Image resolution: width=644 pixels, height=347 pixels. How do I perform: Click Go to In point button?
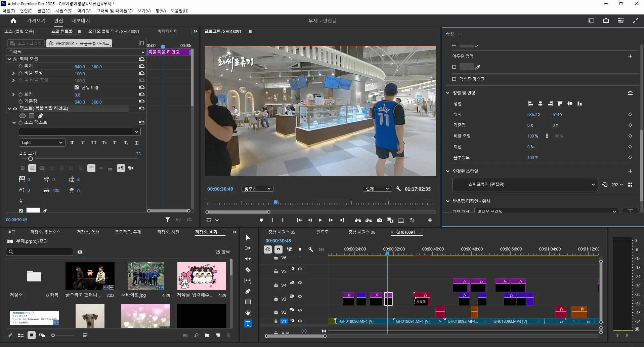click(x=299, y=220)
